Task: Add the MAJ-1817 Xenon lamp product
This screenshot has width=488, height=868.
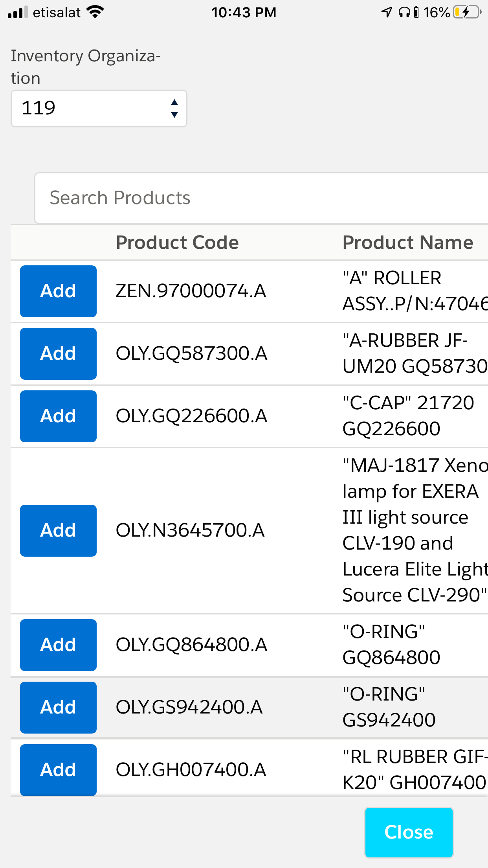Action: (58, 531)
